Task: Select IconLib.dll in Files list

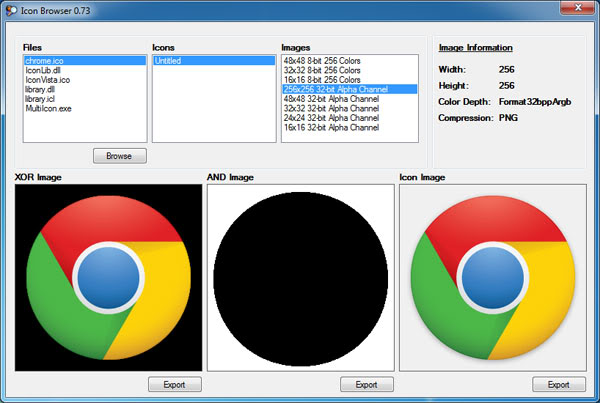Action: [x=43, y=71]
